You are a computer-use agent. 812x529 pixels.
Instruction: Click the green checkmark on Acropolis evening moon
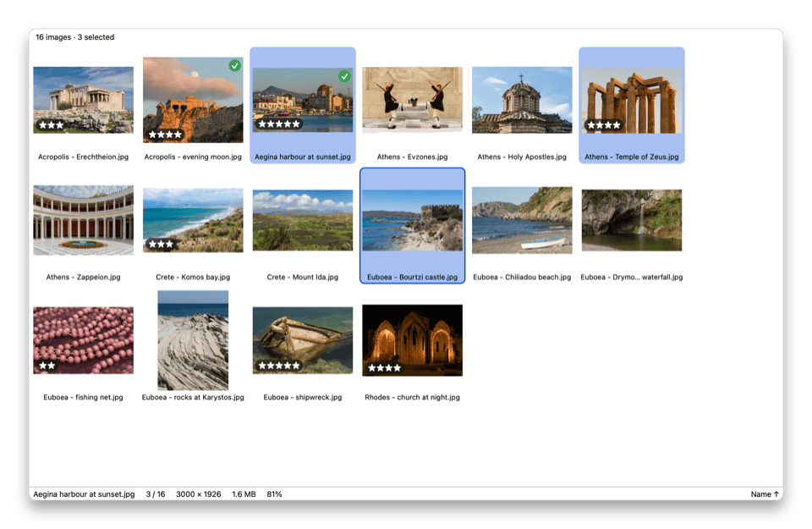click(234, 65)
